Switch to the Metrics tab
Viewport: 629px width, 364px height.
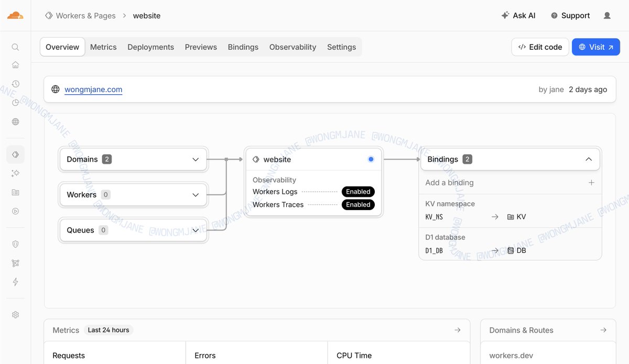[103, 47]
